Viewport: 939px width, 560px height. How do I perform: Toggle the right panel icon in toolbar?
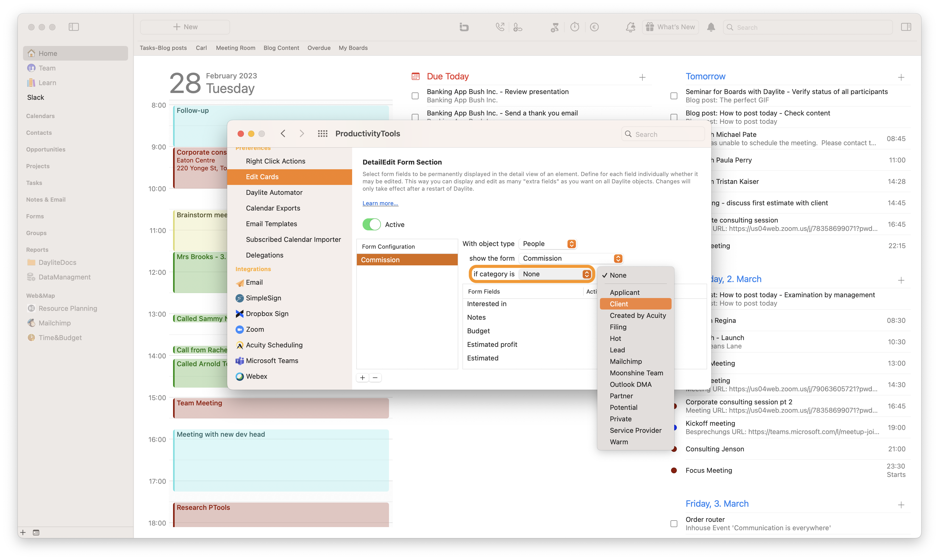point(906,27)
